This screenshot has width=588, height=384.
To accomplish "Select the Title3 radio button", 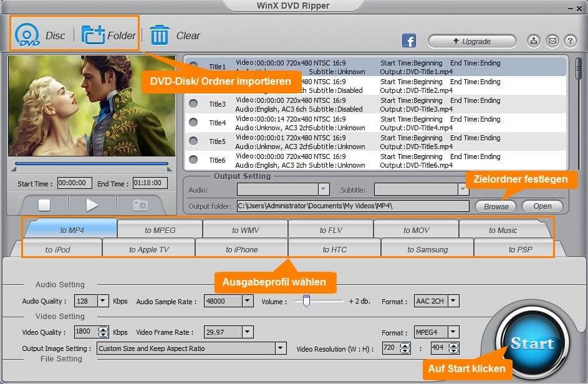I will point(193,103).
